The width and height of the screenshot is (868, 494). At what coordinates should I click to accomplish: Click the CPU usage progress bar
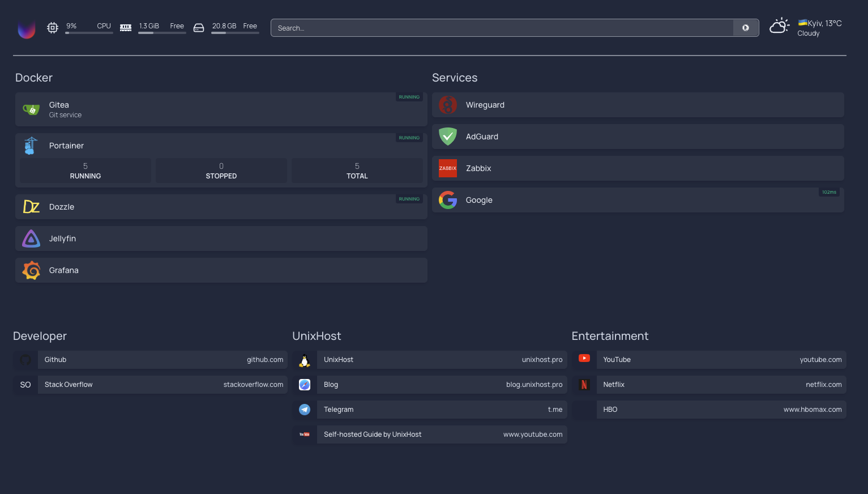89,33
